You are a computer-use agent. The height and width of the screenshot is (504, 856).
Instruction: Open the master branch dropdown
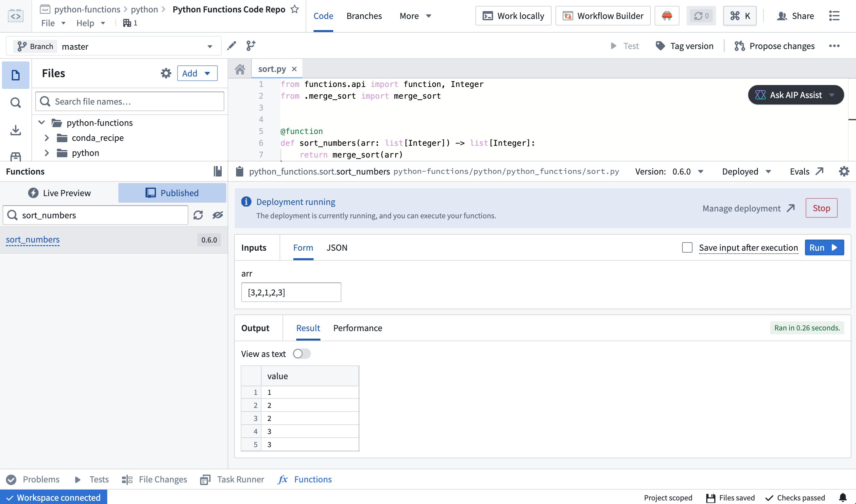[210, 46]
